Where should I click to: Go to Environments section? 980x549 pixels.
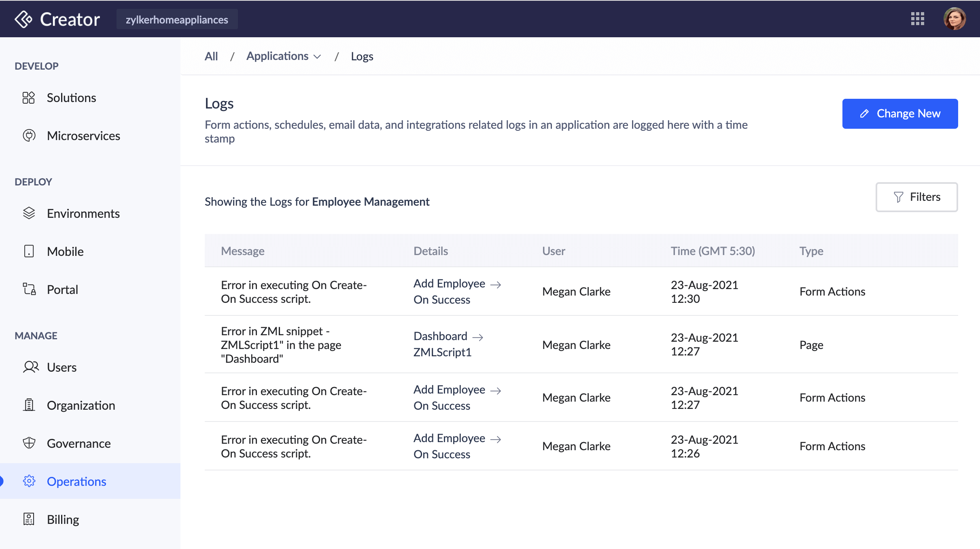pos(90,213)
